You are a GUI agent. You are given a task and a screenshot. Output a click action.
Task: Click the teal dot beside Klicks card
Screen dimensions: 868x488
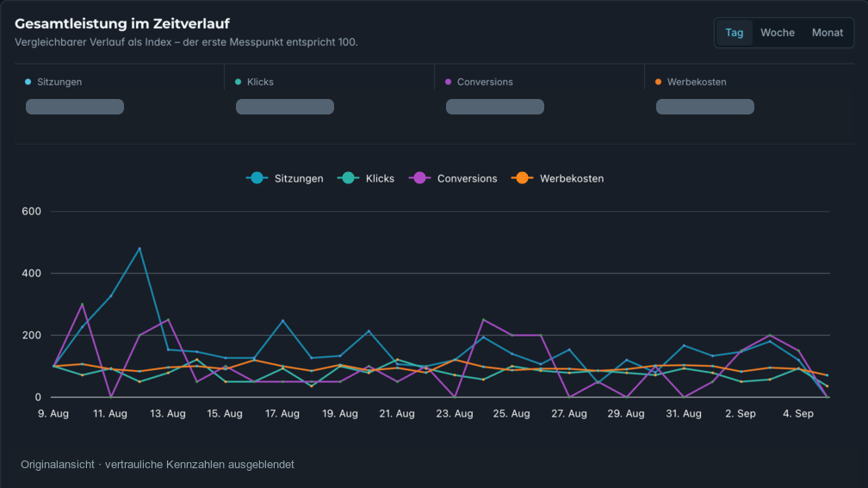coord(238,82)
